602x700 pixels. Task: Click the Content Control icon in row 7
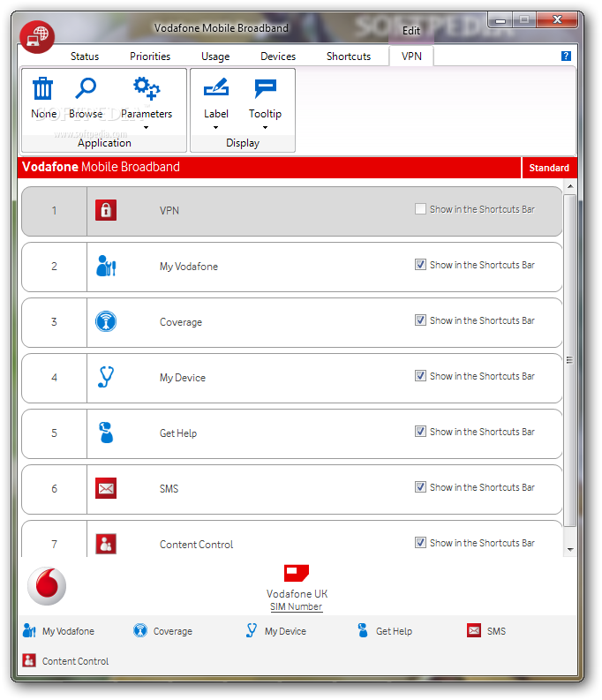coord(106,544)
